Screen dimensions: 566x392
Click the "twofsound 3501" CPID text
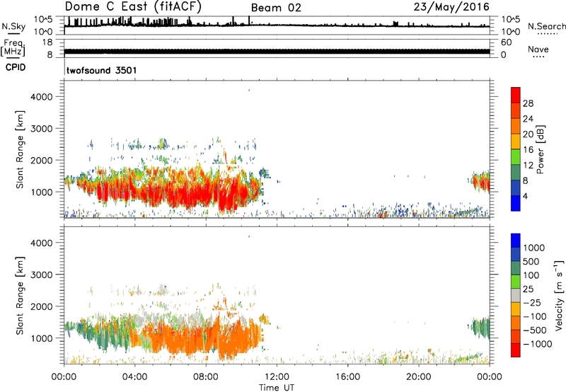coord(101,70)
